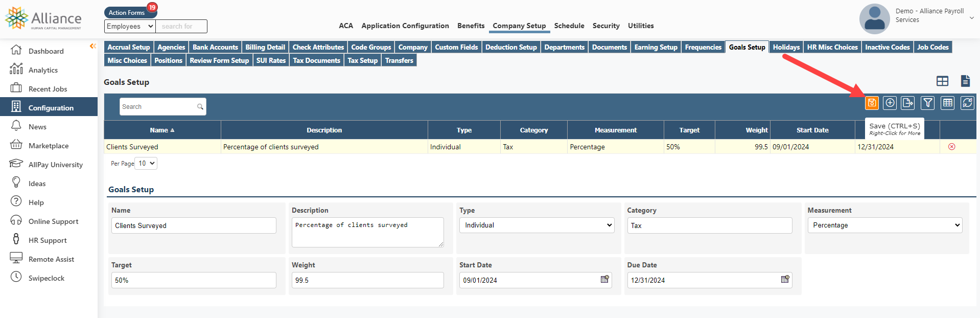Switch to the Accrual Setup tab
The height and width of the screenshot is (318, 980).
tap(129, 47)
